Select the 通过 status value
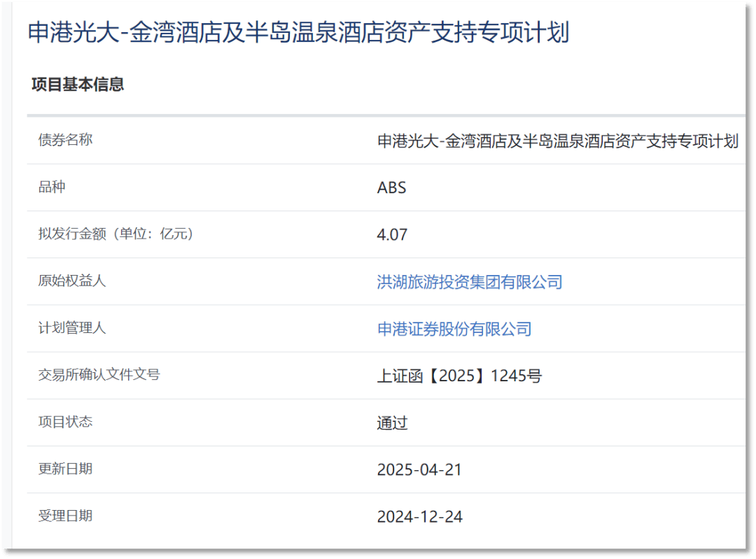 pos(392,423)
